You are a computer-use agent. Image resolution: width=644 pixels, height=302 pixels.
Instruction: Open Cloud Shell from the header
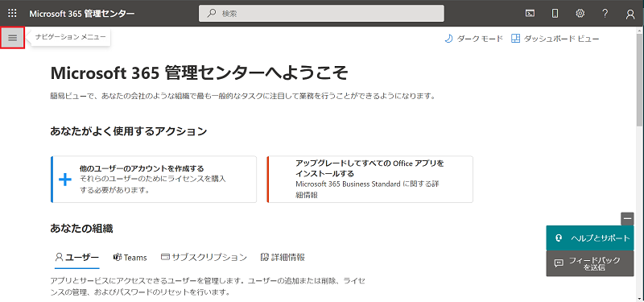pyautogui.click(x=530, y=13)
